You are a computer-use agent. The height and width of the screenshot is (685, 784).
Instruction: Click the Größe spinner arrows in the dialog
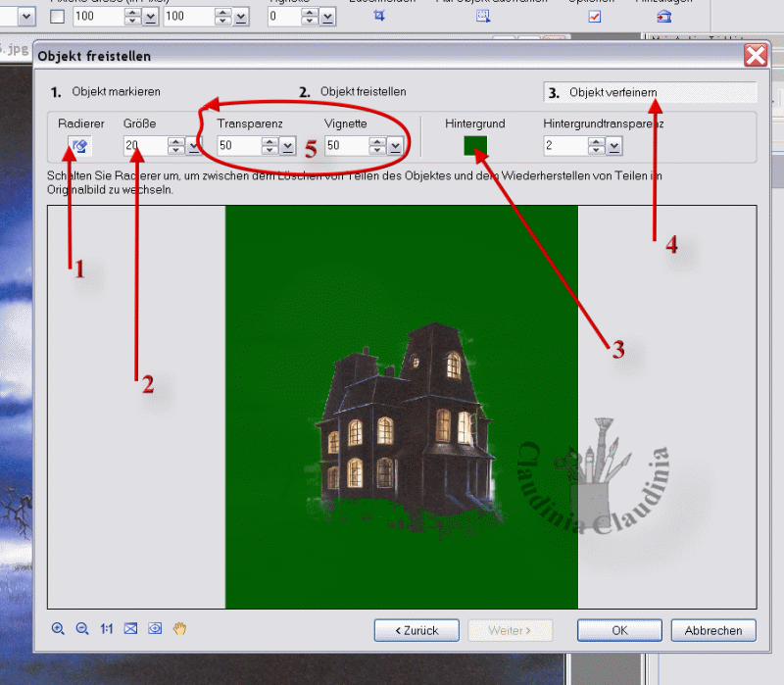[176, 146]
